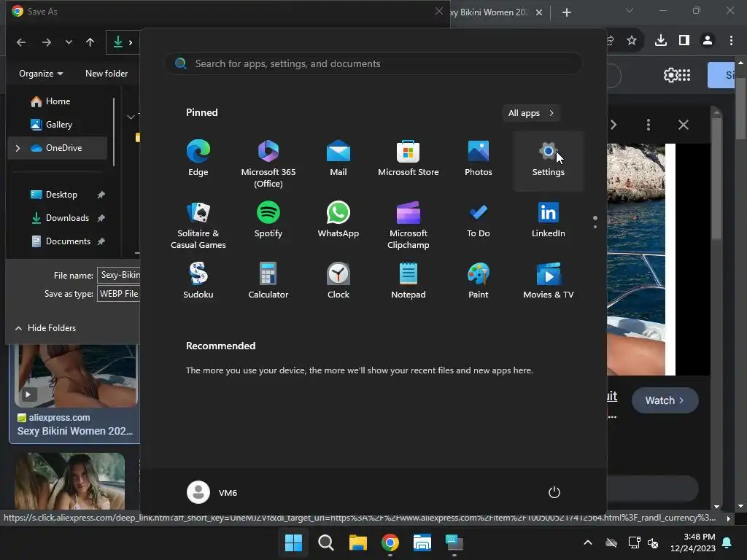Open Notepad from pinned apps
747x560 pixels.
coord(409,281)
